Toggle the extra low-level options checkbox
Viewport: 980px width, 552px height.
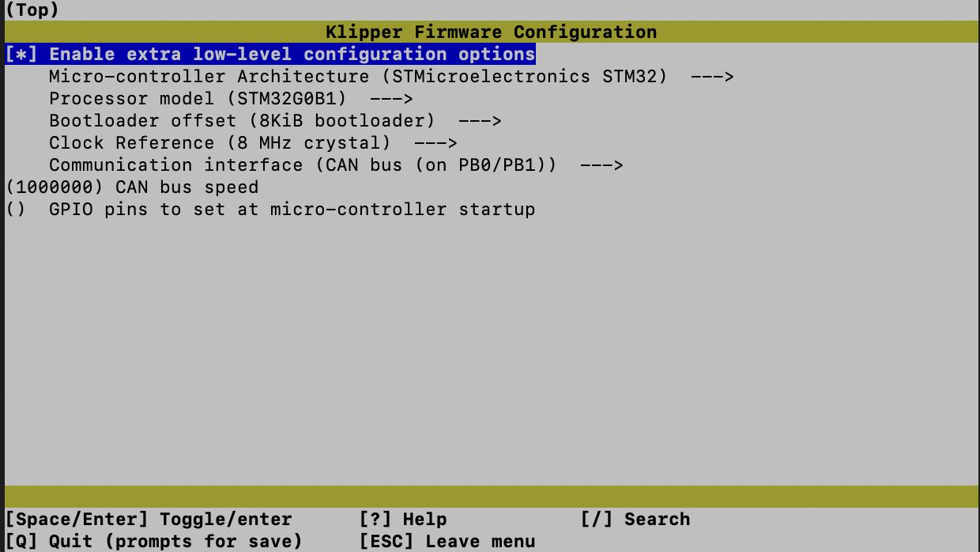pyautogui.click(x=21, y=55)
